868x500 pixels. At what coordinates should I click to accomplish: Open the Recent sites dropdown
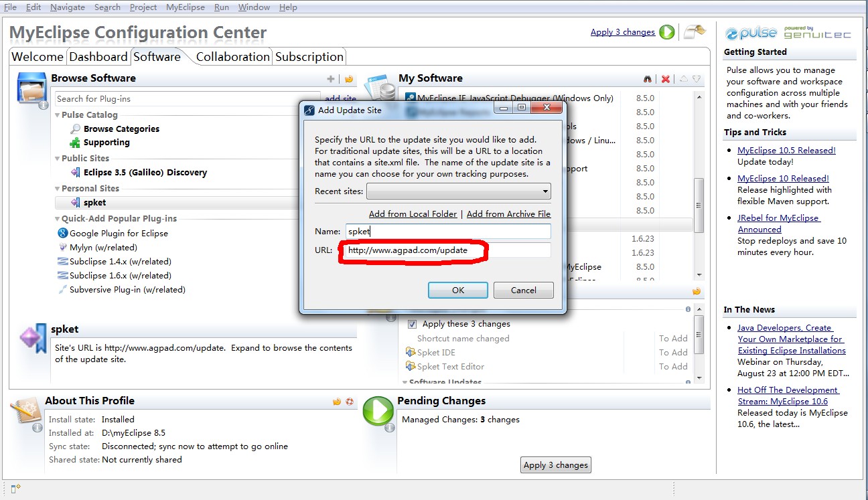459,191
